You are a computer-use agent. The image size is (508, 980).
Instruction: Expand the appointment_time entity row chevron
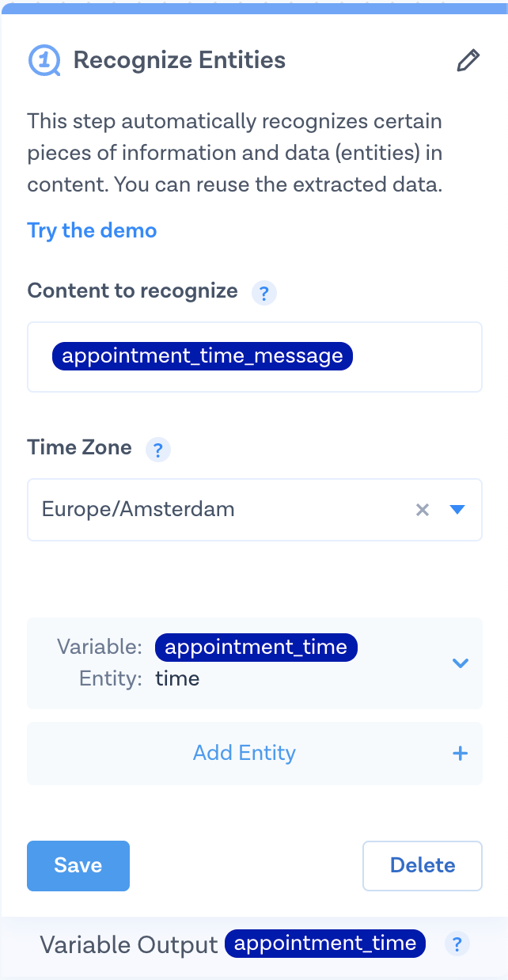pyautogui.click(x=460, y=663)
